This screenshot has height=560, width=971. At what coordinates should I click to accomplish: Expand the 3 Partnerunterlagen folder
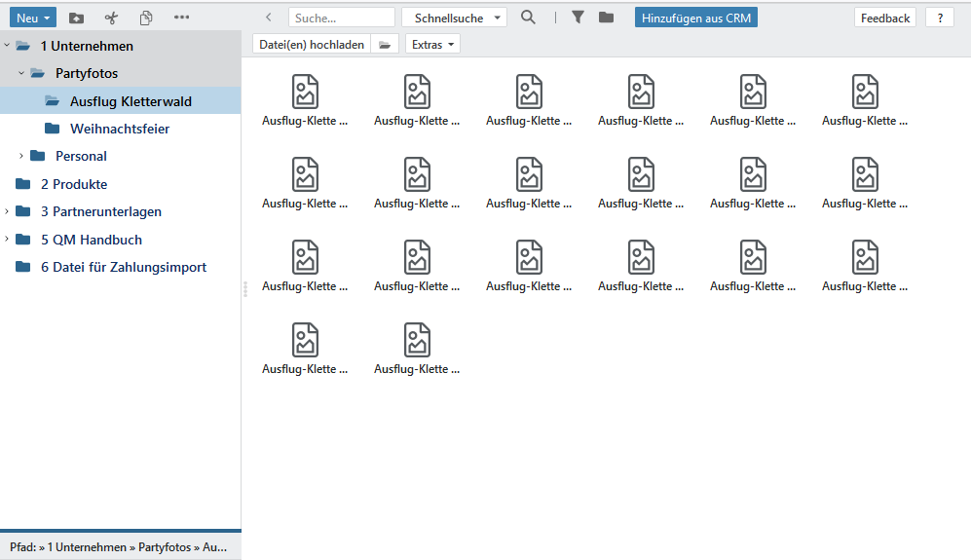[7, 211]
